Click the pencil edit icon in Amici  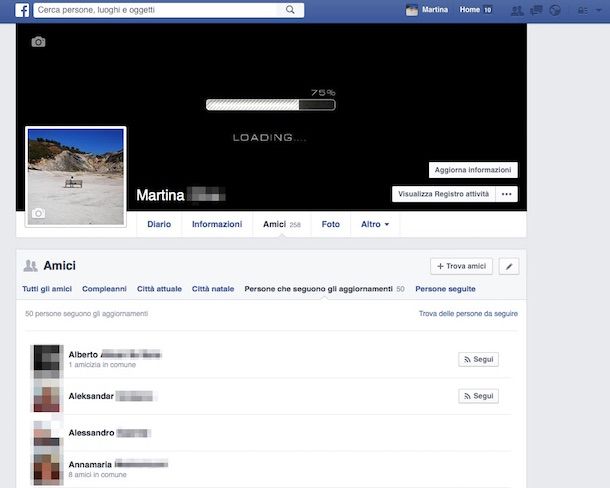[x=509, y=267]
